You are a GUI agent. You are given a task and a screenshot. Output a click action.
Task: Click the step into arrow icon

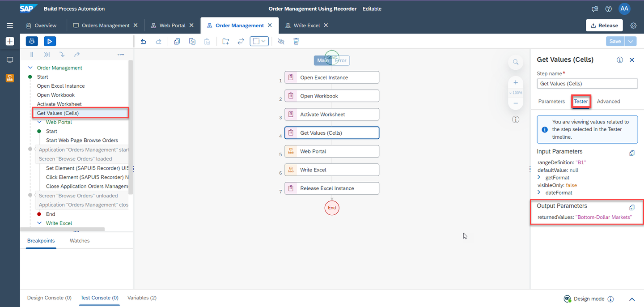pyautogui.click(x=62, y=55)
